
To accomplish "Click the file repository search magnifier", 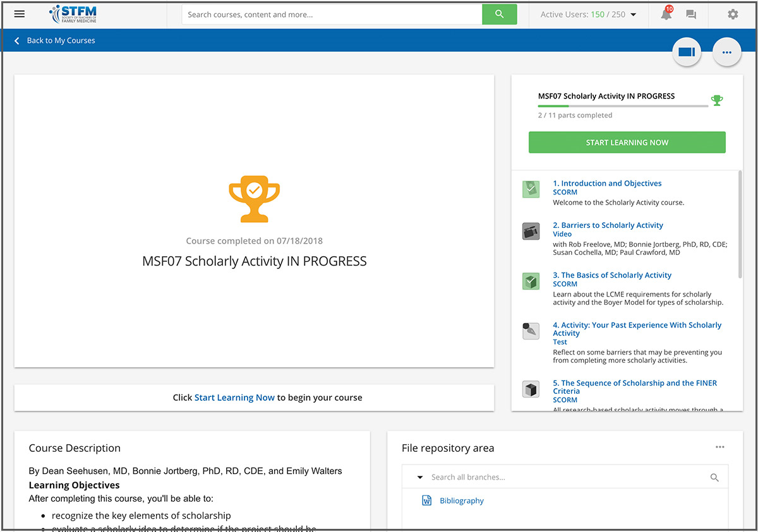I will point(714,478).
